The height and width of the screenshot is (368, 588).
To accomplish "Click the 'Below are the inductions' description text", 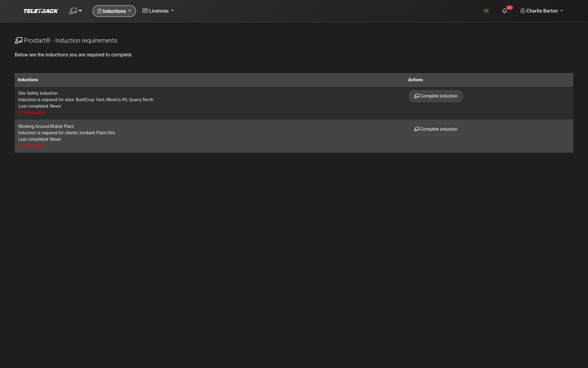I will click(73, 55).
